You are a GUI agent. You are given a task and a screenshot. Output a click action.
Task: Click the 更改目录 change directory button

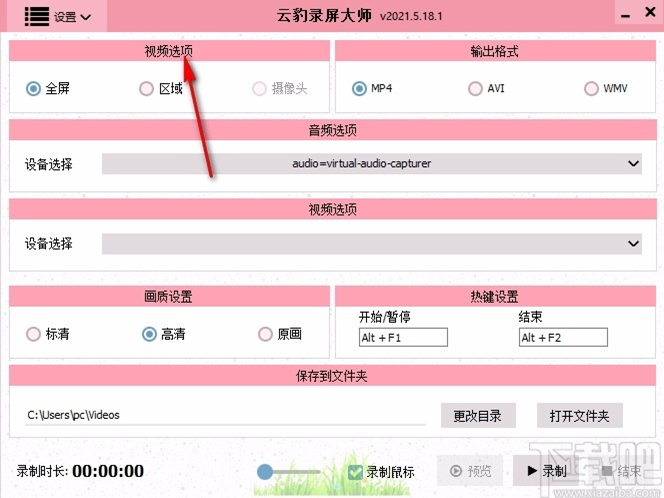pos(478,416)
